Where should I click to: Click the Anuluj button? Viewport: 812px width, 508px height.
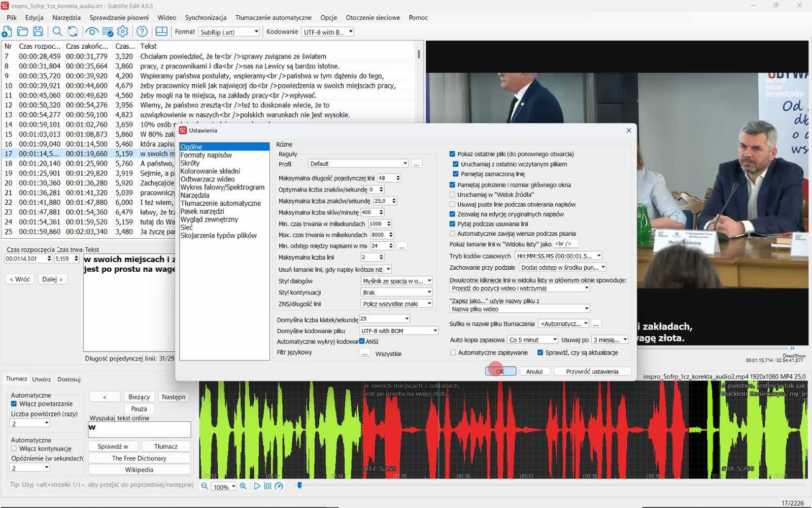(534, 371)
